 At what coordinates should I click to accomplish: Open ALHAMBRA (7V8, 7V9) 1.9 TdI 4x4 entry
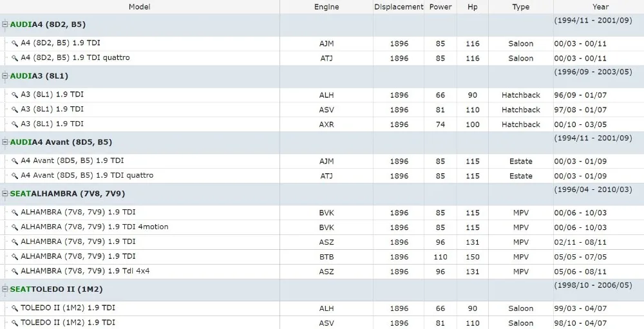pyautogui.click(x=85, y=271)
